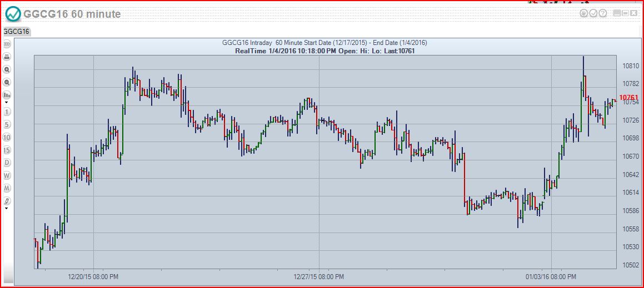Viewport: 644px width, 288px height.
Task: Click the top keyboard icon in sidebar
Action: (7, 44)
